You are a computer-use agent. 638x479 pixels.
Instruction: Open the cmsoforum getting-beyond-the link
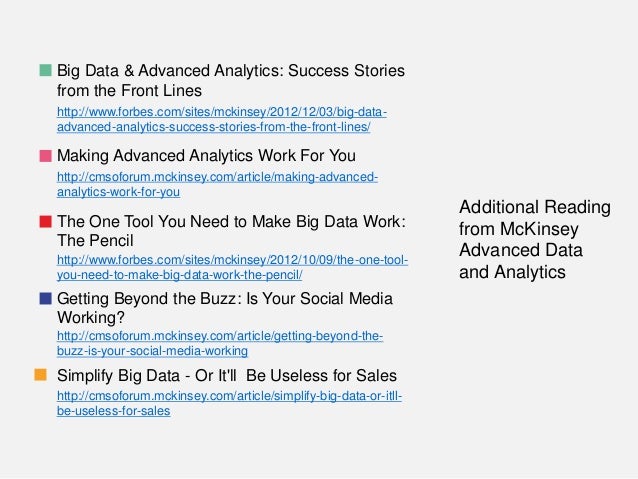click(220, 336)
